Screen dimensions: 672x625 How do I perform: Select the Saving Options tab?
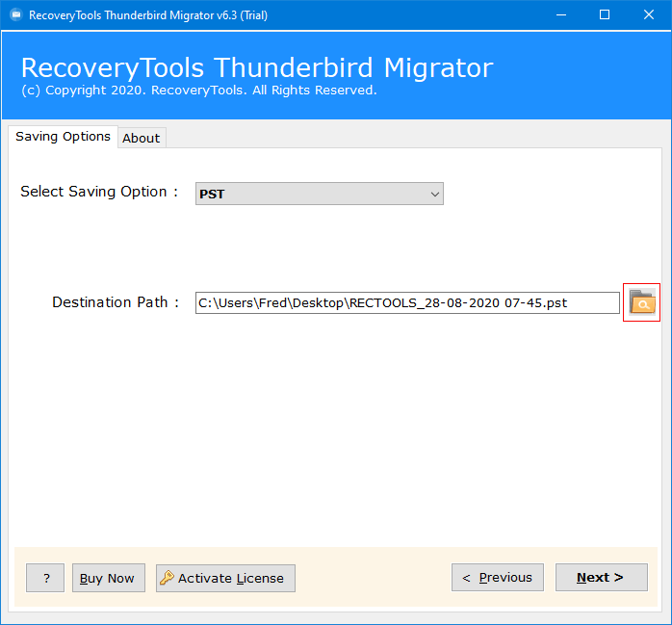(x=63, y=137)
